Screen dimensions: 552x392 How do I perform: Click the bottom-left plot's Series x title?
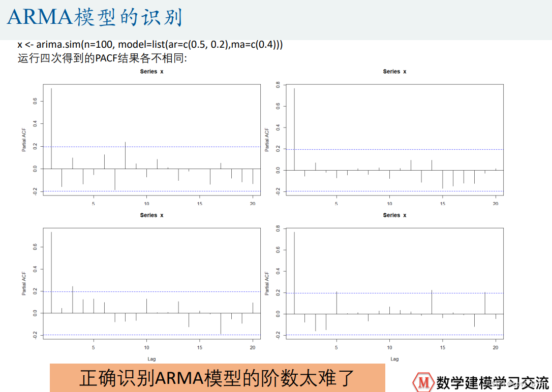151,215
